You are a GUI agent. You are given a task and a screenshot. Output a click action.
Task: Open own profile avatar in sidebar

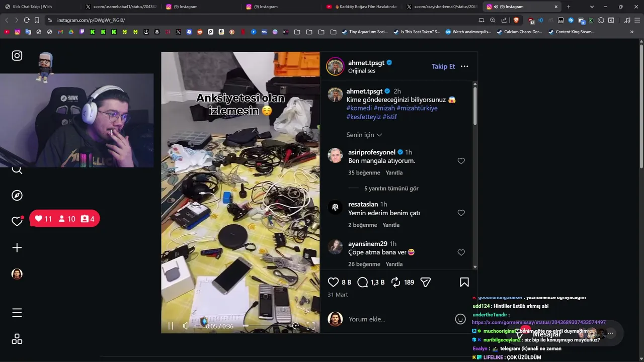[17, 274]
